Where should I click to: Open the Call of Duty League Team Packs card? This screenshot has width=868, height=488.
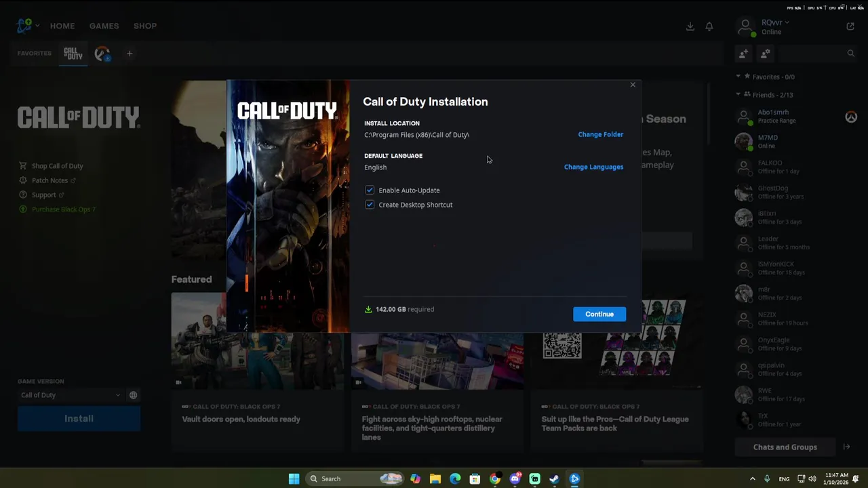[x=616, y=371]
